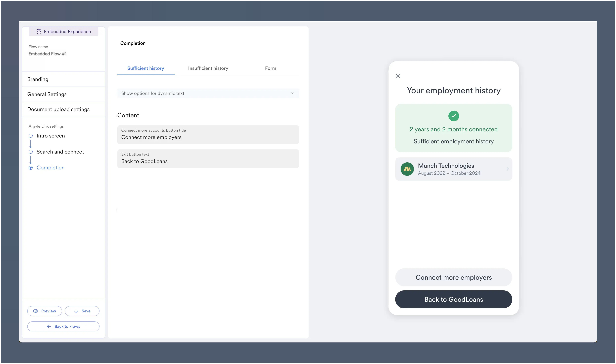Click the green checkmark success icon

(x=453, y=116)
